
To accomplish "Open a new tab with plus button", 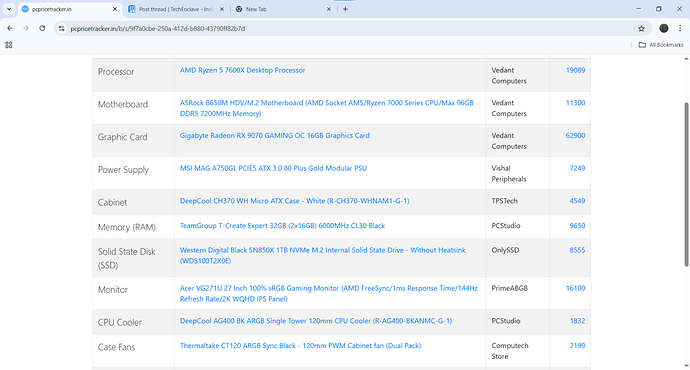I will point(345,9).
